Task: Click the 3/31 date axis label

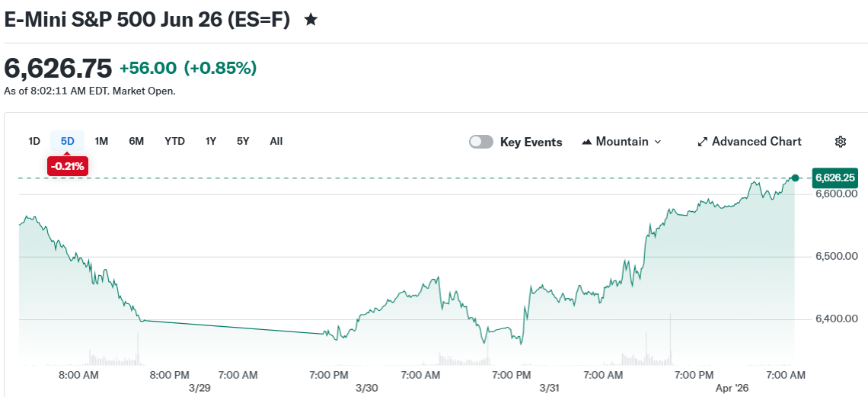Action: pos(549,388)
